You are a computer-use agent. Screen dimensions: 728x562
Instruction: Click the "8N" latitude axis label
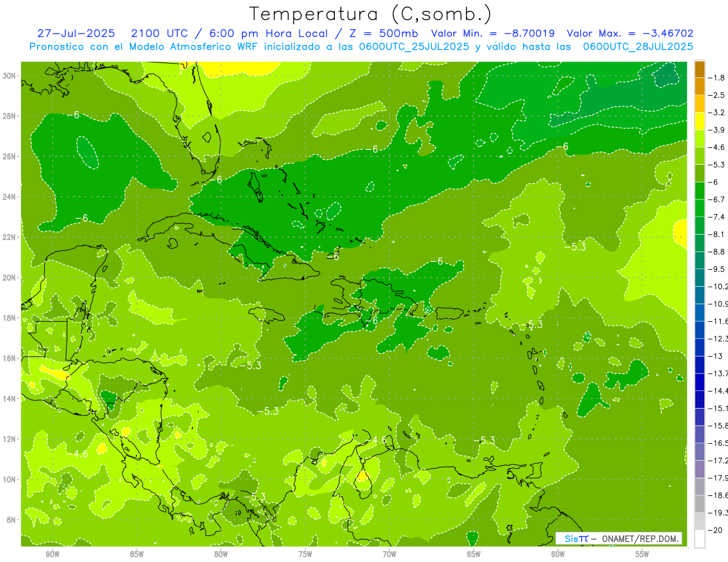pyautogui.click(x=12, y=520)
